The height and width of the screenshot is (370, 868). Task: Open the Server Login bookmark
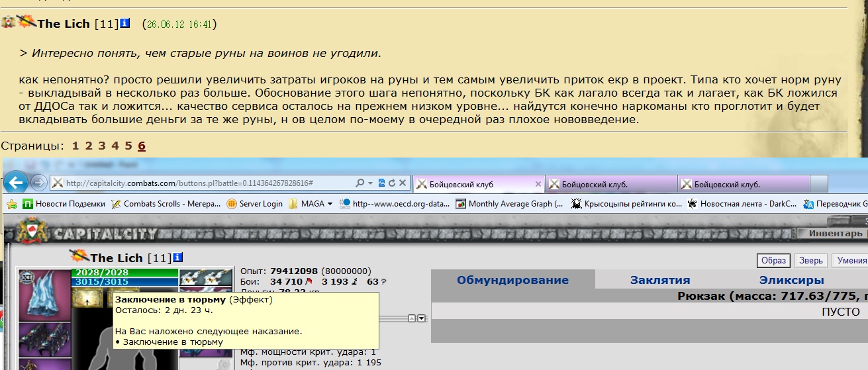pyautogui.click(x=255, y=203)
